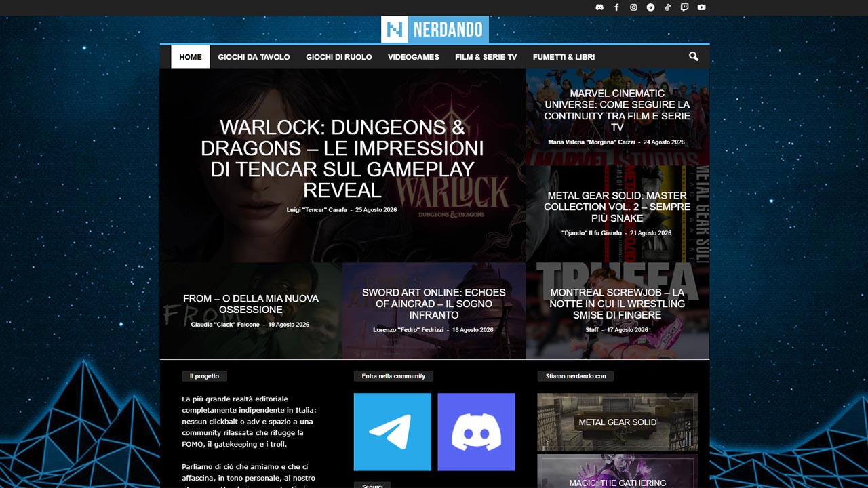Viewport: 868px width, 488px height.
Task: Click the search magnifier icon
Action: [x=693, y=57]
